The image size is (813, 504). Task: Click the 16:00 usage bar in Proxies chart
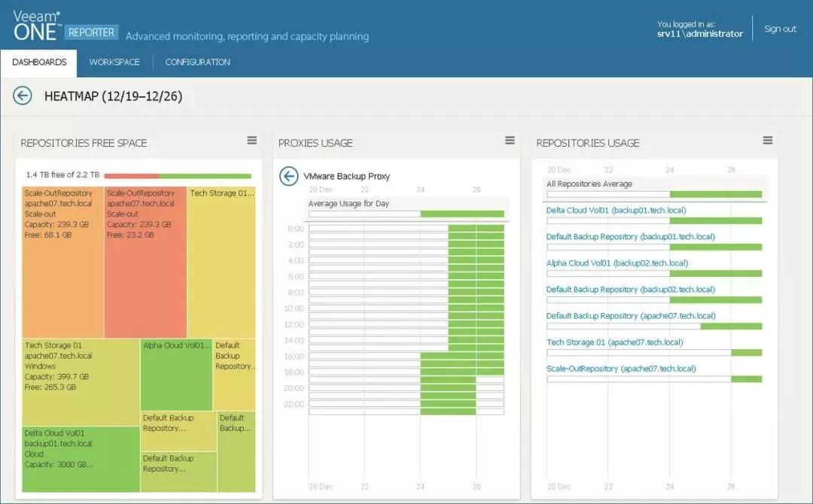[406, 356]
